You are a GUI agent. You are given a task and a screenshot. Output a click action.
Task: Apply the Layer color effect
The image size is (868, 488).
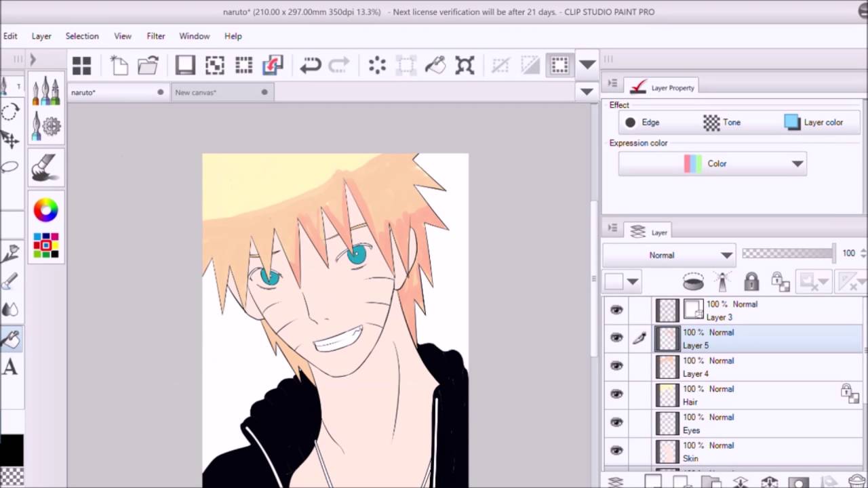point(814,122)
